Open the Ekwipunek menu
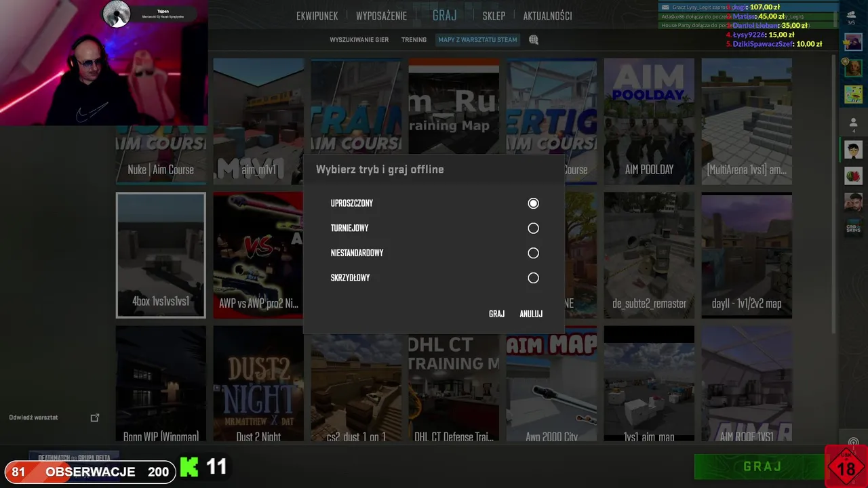 click(x=317, y=16)
